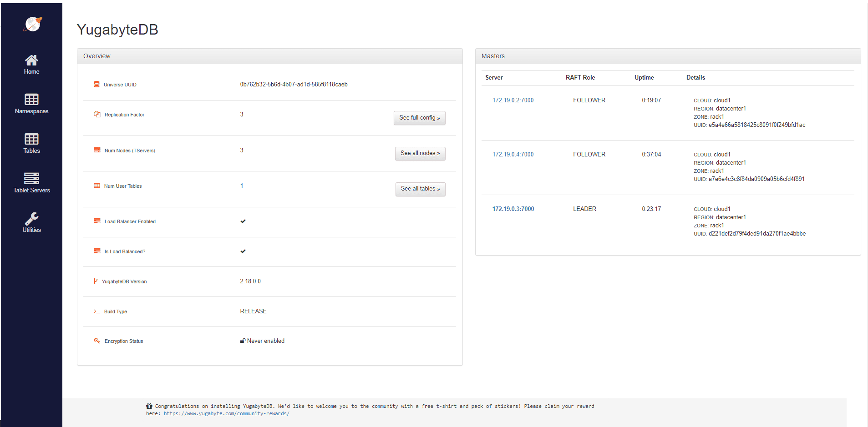Click FOLLOWER role for 172.19.0.2
The height and width of the screenshot is (427, 868).
click(x=589, y=100)
